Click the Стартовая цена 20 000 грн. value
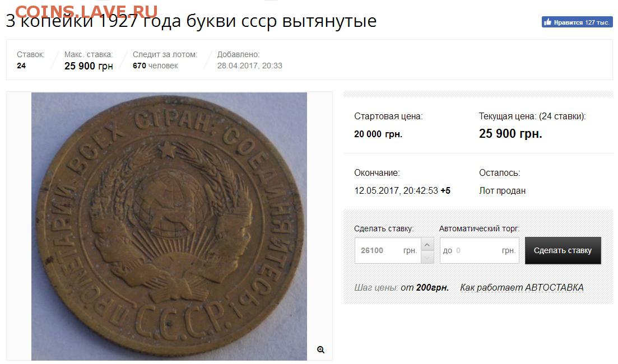Image resolution: width=618 pixels, height=364 pixels. [x=378, y=134]
